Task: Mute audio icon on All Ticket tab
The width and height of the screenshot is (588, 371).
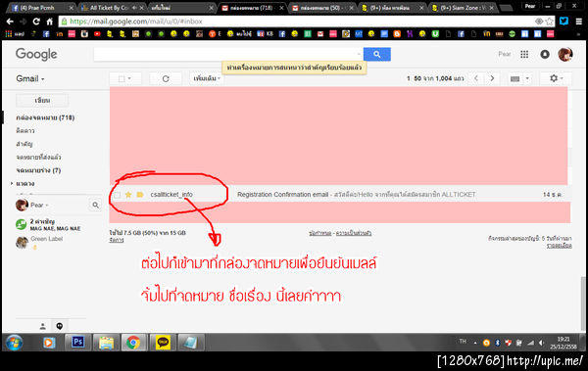Action: [134, 8]
